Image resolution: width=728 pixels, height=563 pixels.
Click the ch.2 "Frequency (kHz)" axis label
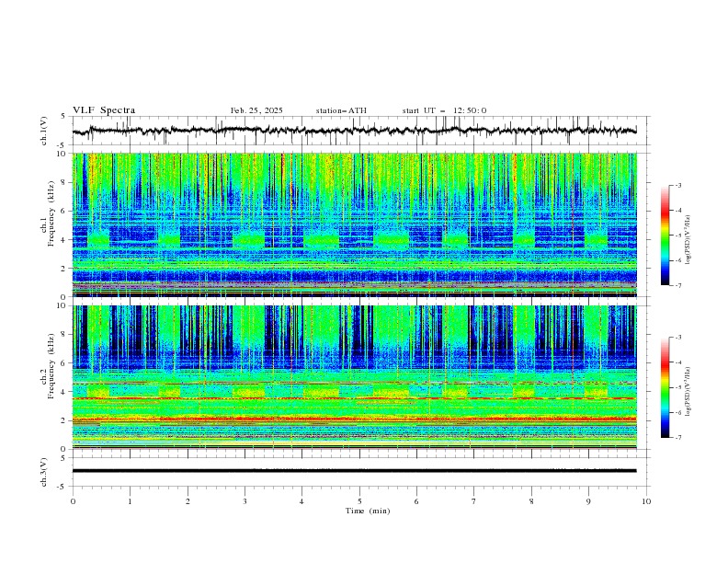51,366
